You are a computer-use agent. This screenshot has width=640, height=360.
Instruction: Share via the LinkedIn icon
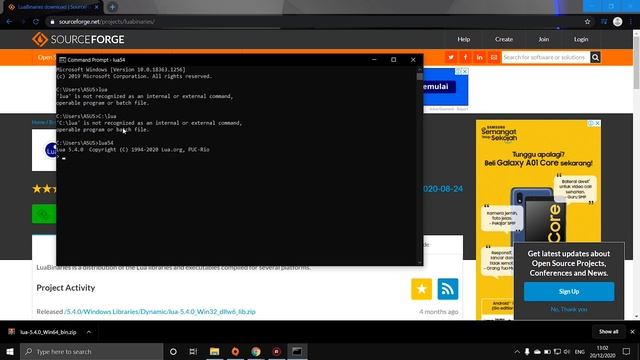tap(480, 58)
